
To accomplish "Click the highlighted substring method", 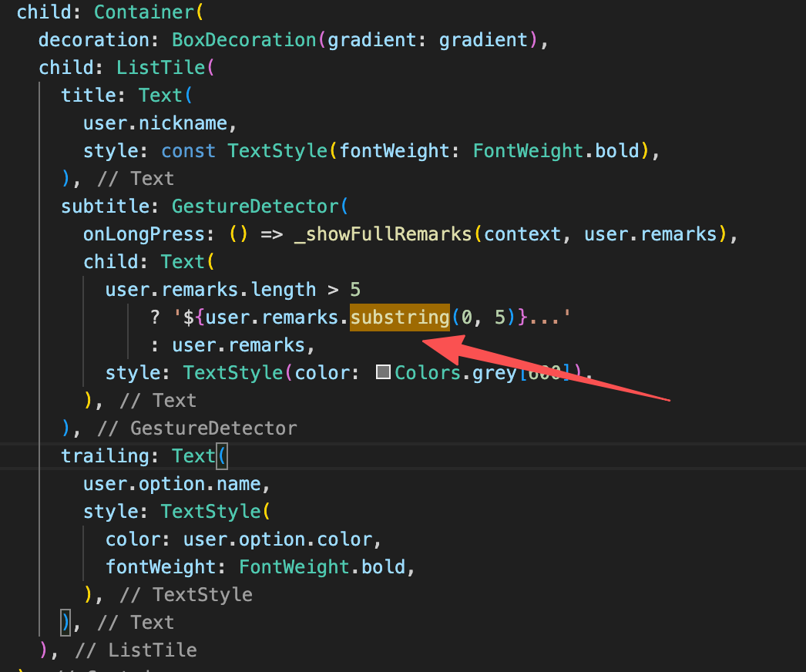I will tap(400, 318).
